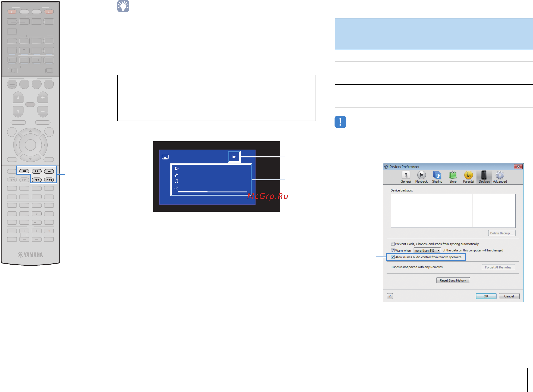533x392 pixels.
Task: Click the top-left red power key on remote
Action: pos(12,12)
